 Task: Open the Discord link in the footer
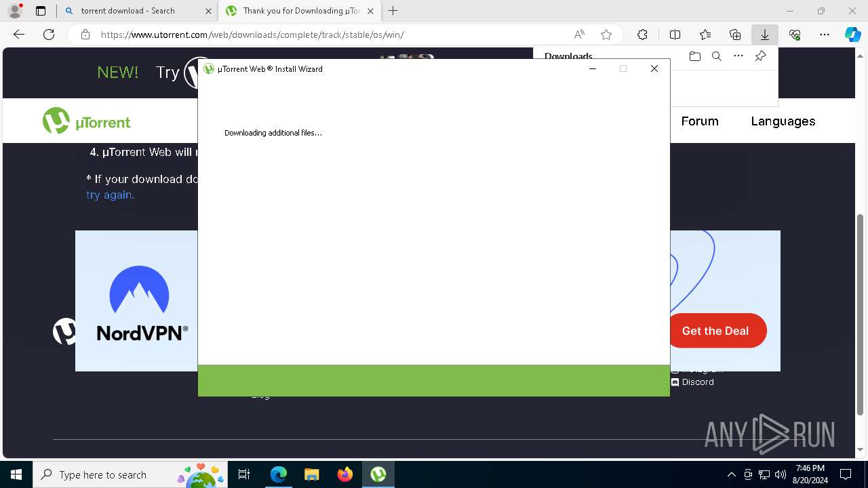click(692, 382)
